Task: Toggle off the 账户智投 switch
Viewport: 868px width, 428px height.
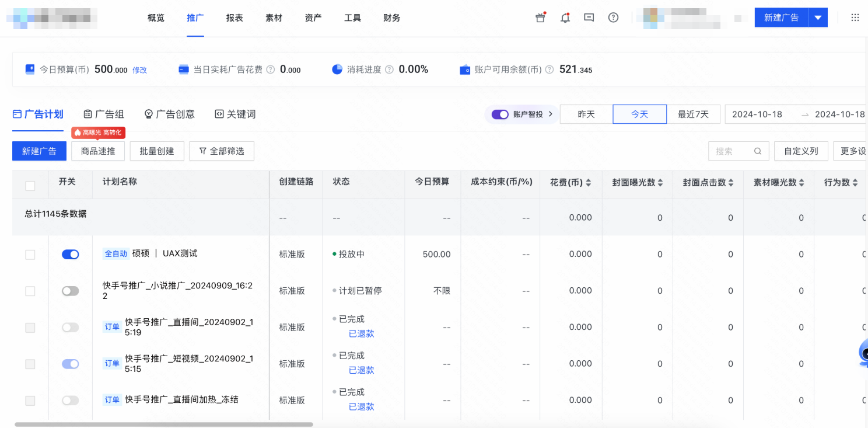Action: 499,114
